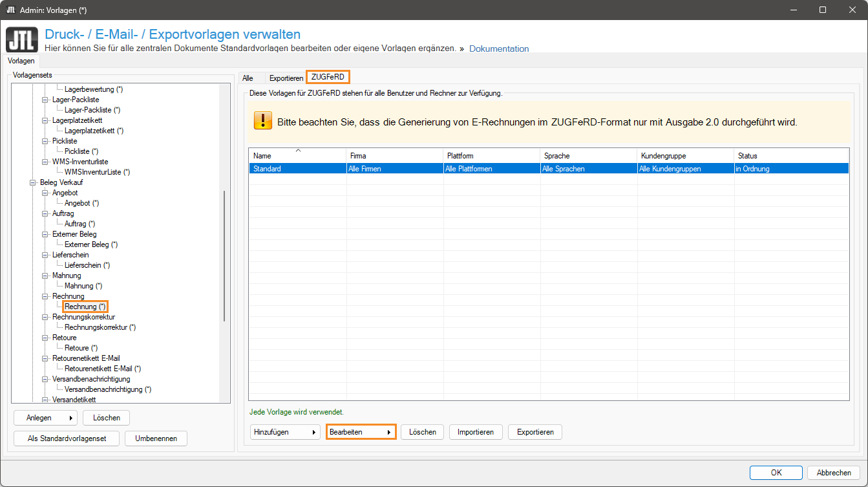Viewport: 868px width, 487px height.
Task: Collapse the Beleg Verkauf tree node
Action: point(33,182)
